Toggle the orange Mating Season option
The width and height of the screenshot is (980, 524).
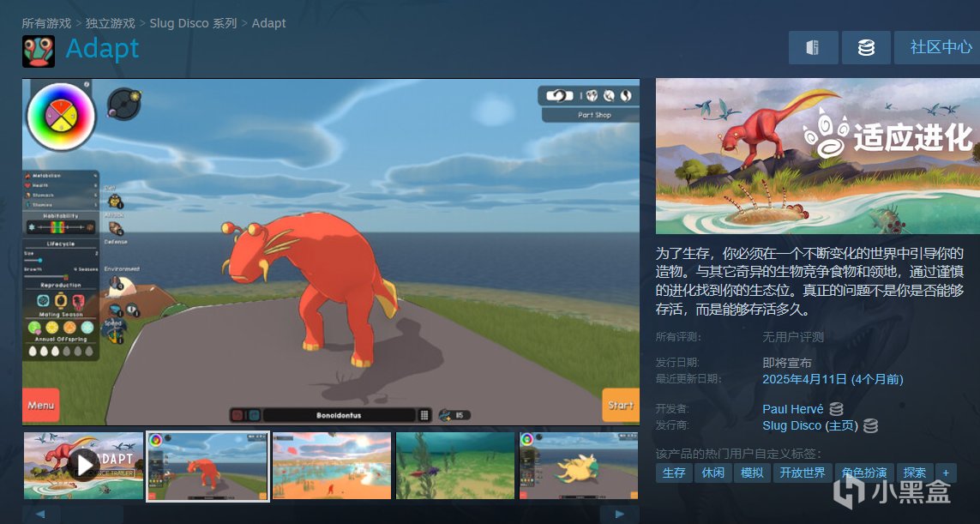tap(69, 328)
